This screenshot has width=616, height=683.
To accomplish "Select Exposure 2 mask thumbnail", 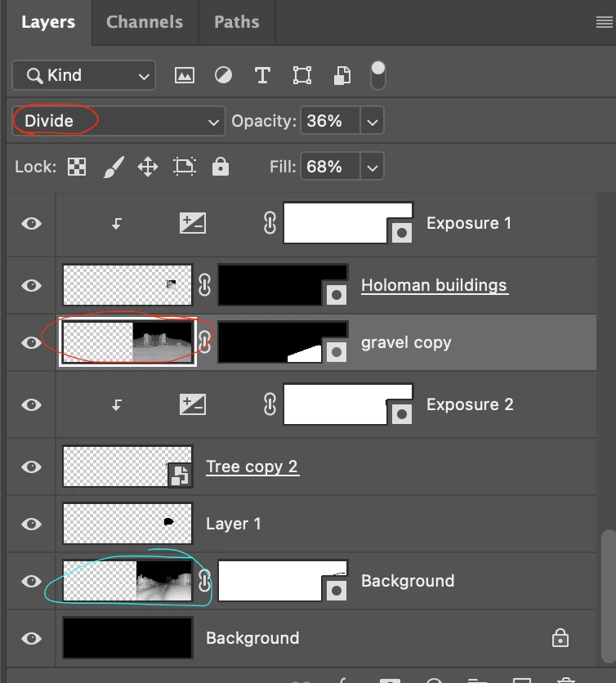I will (348, 404).
